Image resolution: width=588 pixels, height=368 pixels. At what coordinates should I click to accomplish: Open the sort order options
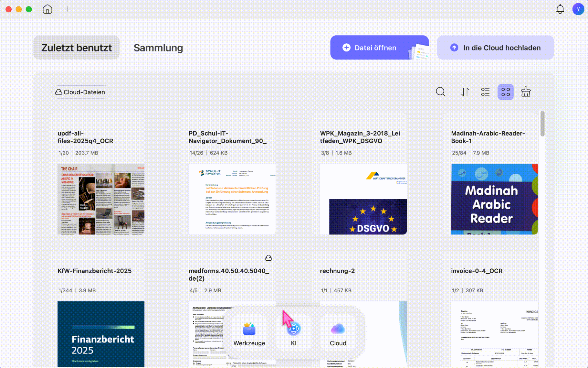pos(465,92)
